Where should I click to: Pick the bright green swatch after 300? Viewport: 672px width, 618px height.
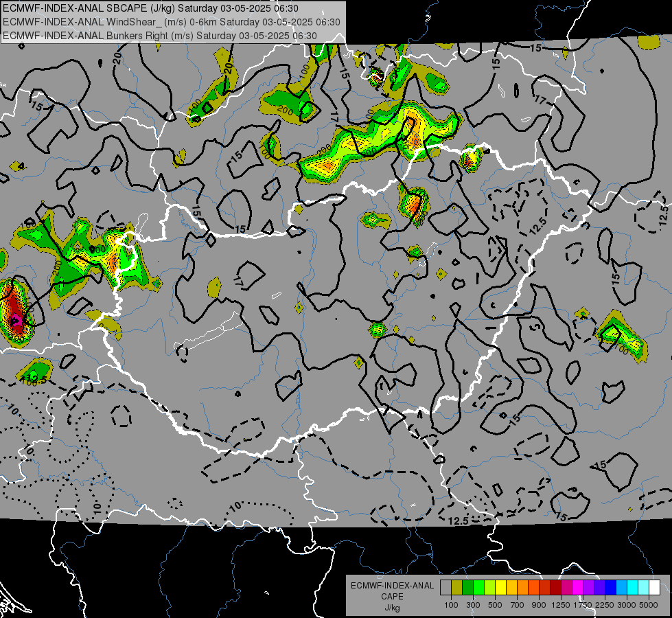click(478, 588)
